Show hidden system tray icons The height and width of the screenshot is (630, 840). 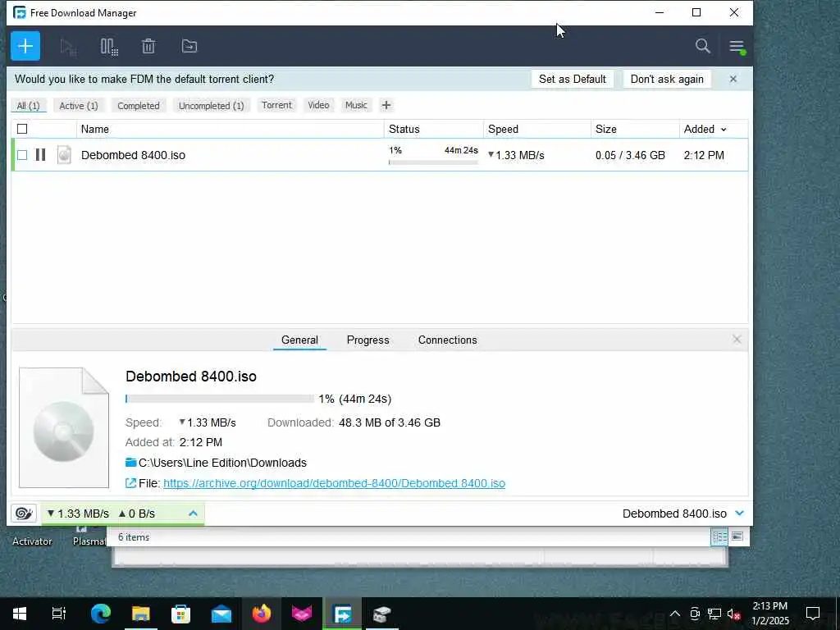pyautogui.click(x=675, y=614)
